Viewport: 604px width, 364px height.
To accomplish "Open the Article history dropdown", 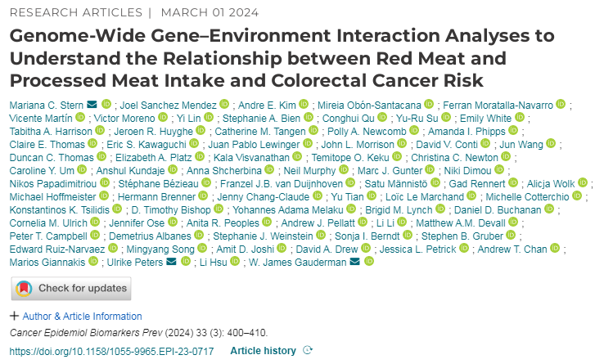I will click(271, 351).
